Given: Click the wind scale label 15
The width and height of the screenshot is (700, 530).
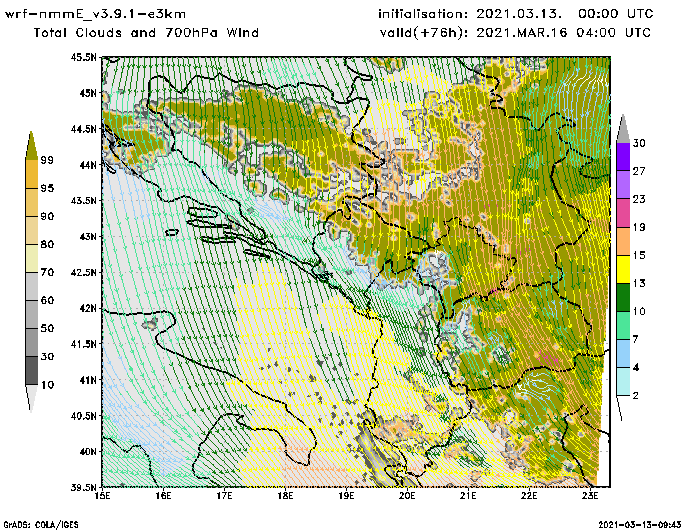Looking at the screenshot, I should pos(639,255).
